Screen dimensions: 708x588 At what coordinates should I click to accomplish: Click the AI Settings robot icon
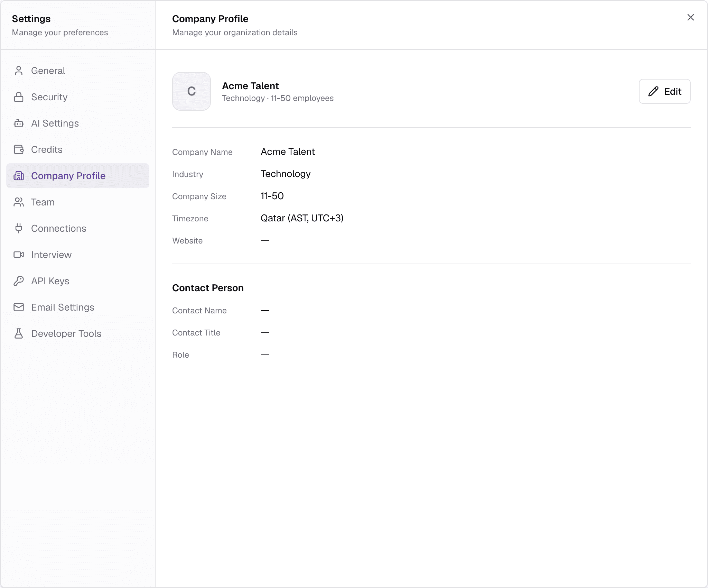point(19,123)
